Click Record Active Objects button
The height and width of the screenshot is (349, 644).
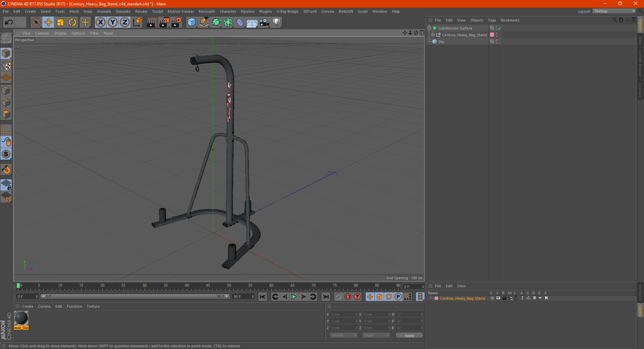(x=338, y=297)
